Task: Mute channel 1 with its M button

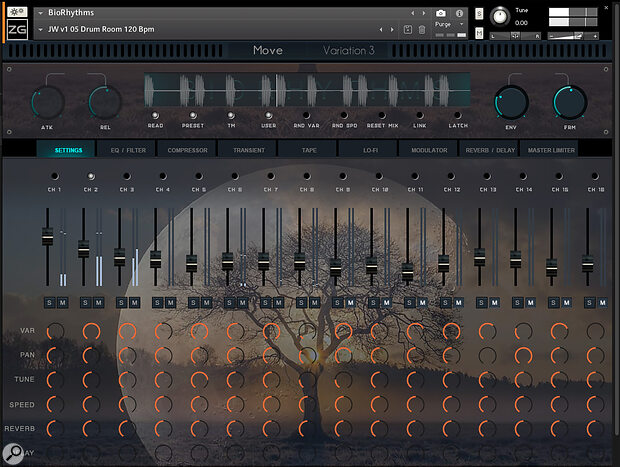Action: (x=62, y=303)
